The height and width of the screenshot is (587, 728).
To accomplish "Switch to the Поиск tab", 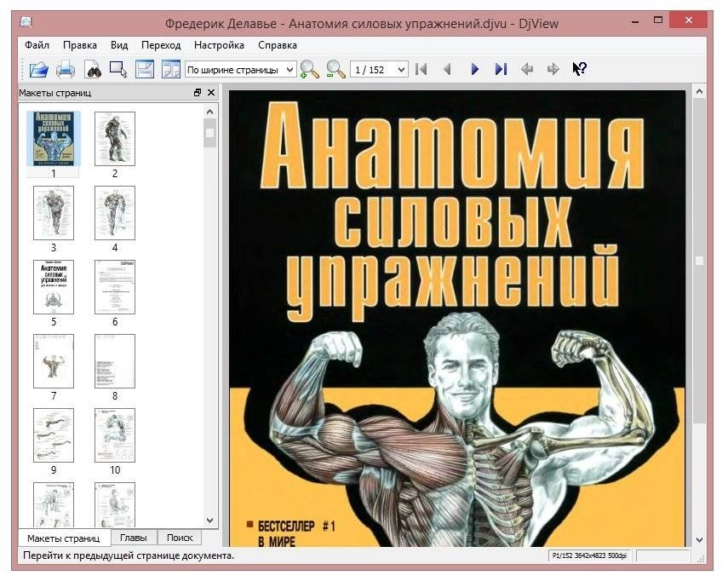I will [179, 538].
